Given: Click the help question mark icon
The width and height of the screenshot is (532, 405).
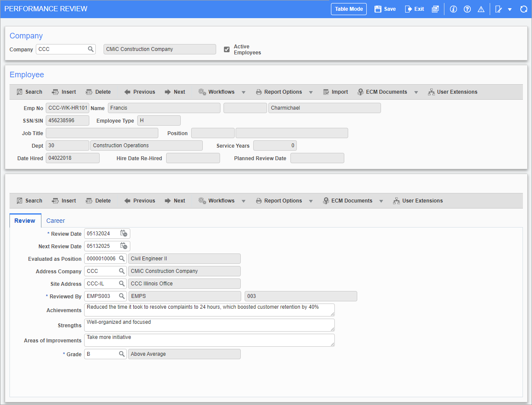Looking at the screenshot, I should (x=467, y=9).
